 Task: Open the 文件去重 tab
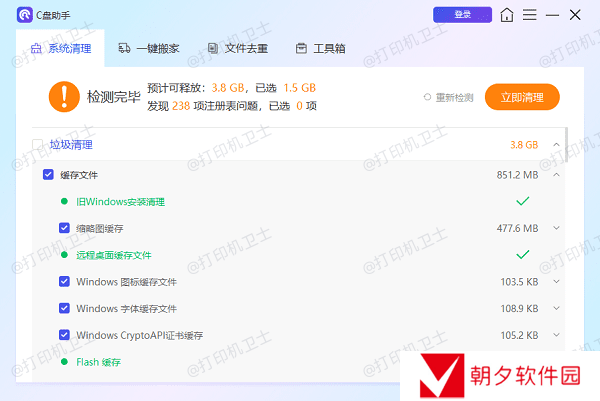coord(238,49)
